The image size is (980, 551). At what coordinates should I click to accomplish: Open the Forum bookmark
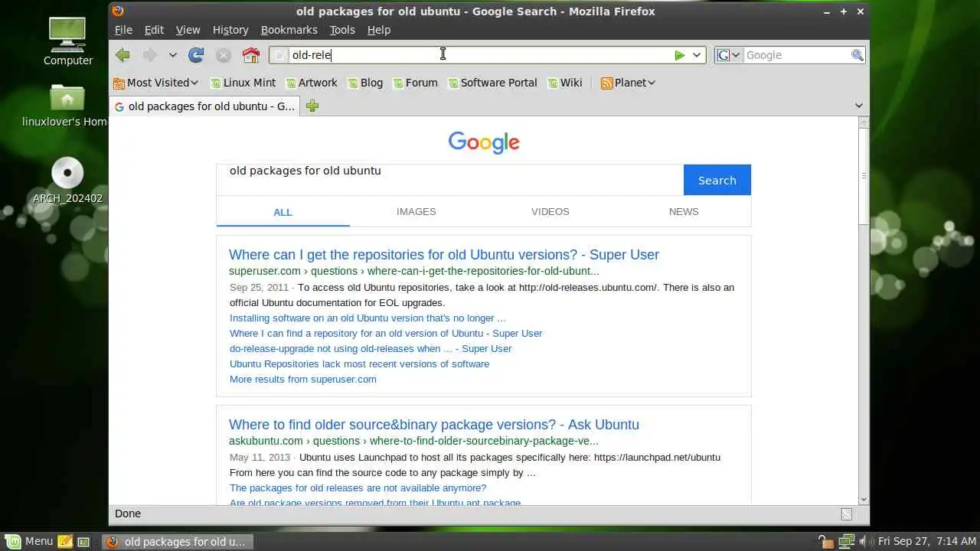click(x=414, y=83)
